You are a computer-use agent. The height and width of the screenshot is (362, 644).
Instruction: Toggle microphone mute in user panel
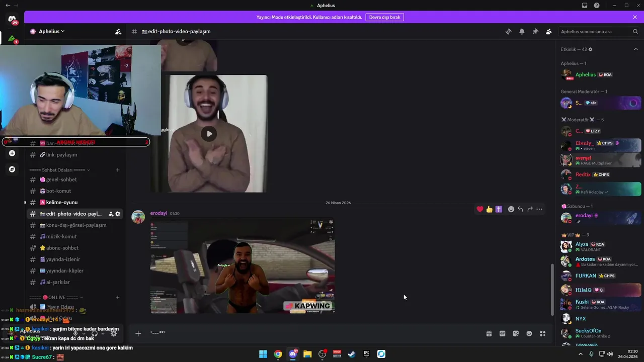click(75, 333)
